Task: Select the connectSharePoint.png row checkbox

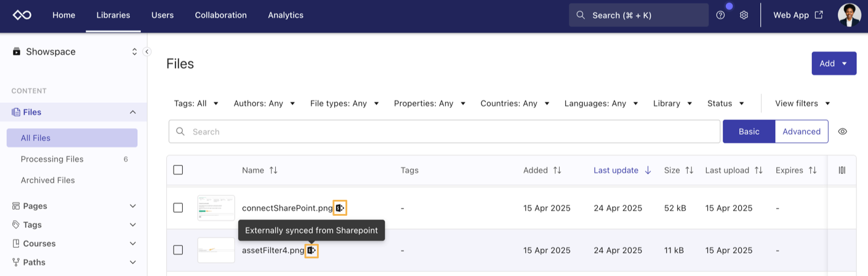Action: (178, 208)
